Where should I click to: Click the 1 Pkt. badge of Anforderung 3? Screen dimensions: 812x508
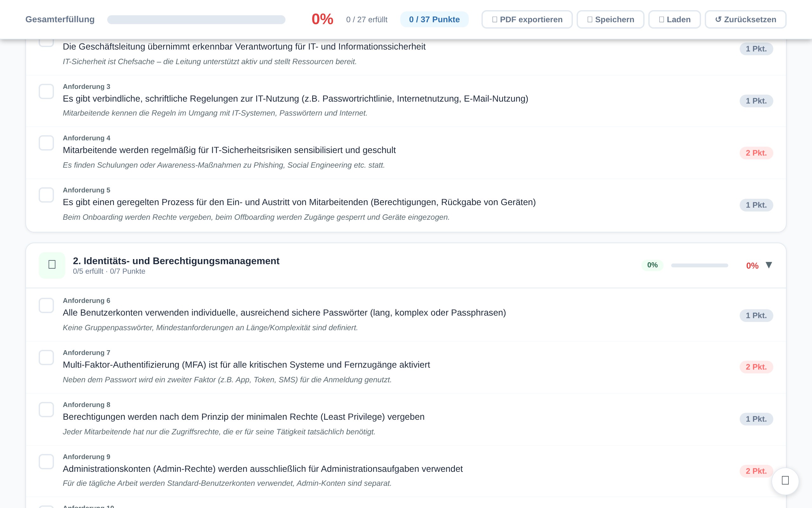(x=756, y=101)
